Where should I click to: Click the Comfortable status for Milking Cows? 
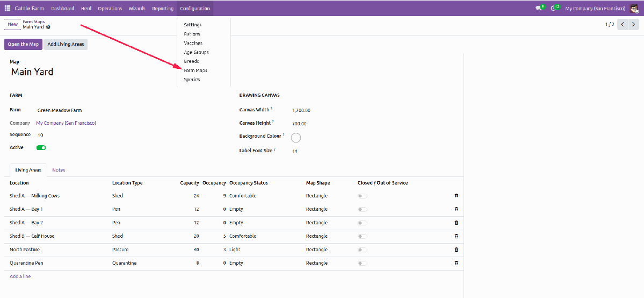tap(243, 196)
